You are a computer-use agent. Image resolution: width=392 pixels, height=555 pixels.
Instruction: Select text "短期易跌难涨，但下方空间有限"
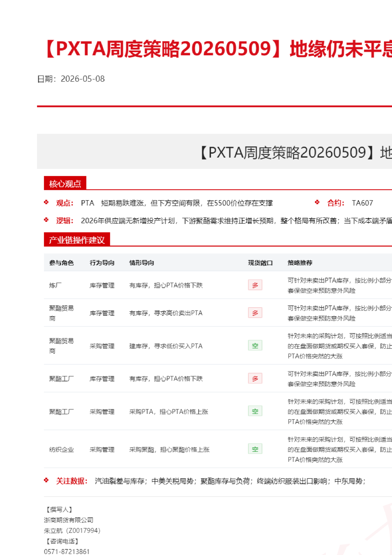coord(150,203)
